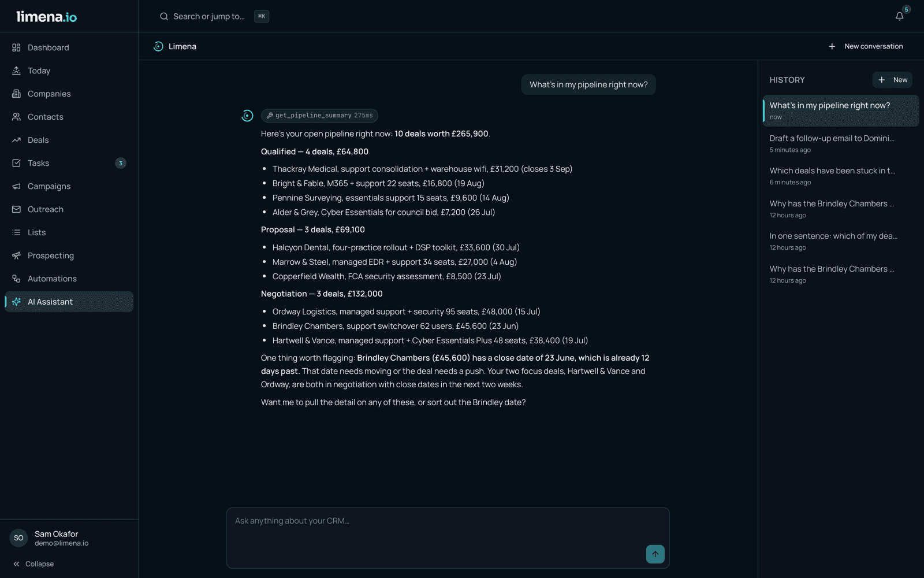
Task: Select the Campaigns sidebar item
Action: pyautogui.click(x=69, y=186)
